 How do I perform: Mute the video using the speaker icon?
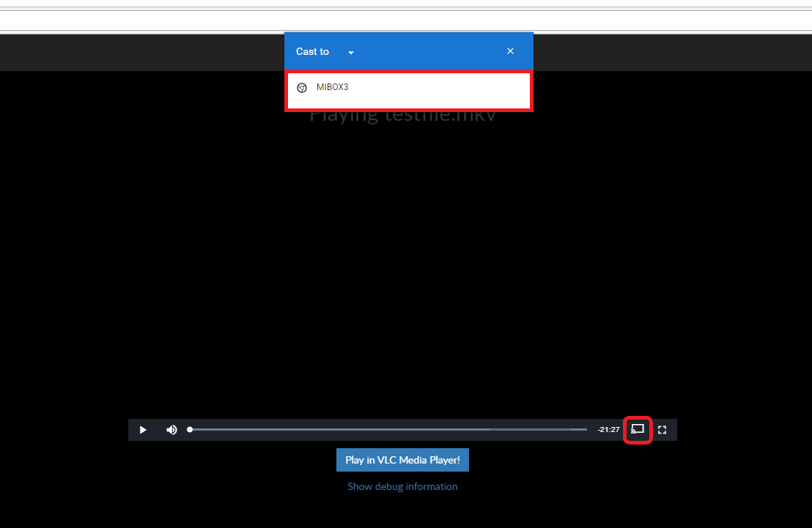[171, 430]
